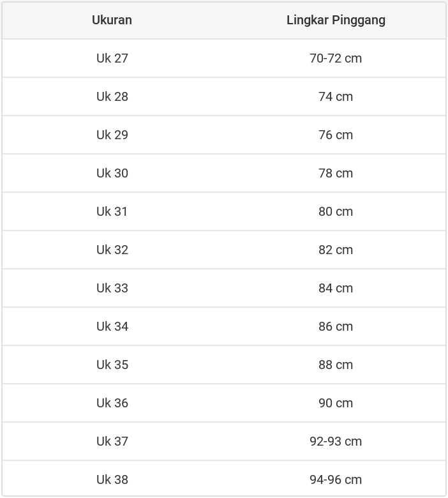
Task: Select the Uk 32 size cell
Action: point(112,250)
